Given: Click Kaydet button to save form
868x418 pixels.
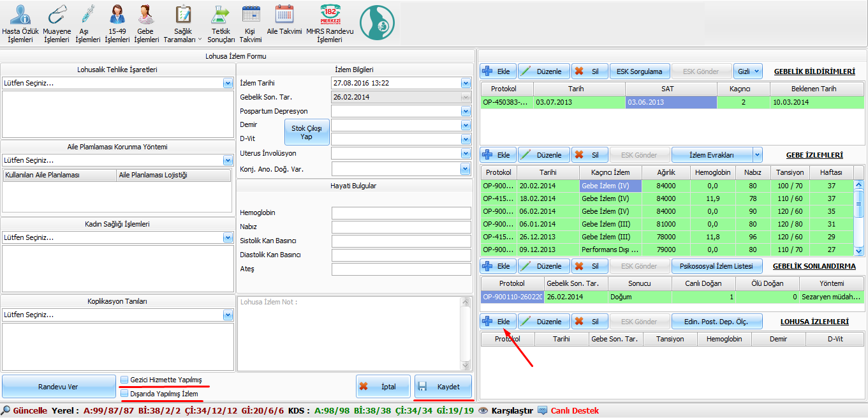Looking at the screenshot, I should [443, 387].
